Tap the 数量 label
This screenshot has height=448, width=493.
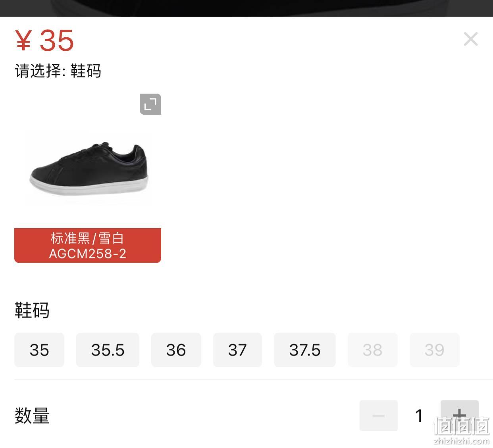coord(32,416)
